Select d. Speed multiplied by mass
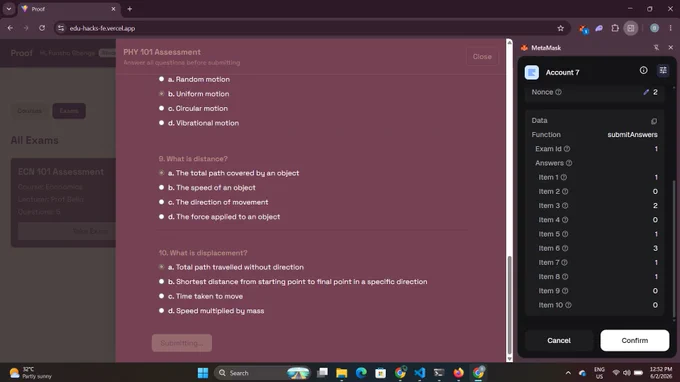680x382 pixels. tap(161, 311)
